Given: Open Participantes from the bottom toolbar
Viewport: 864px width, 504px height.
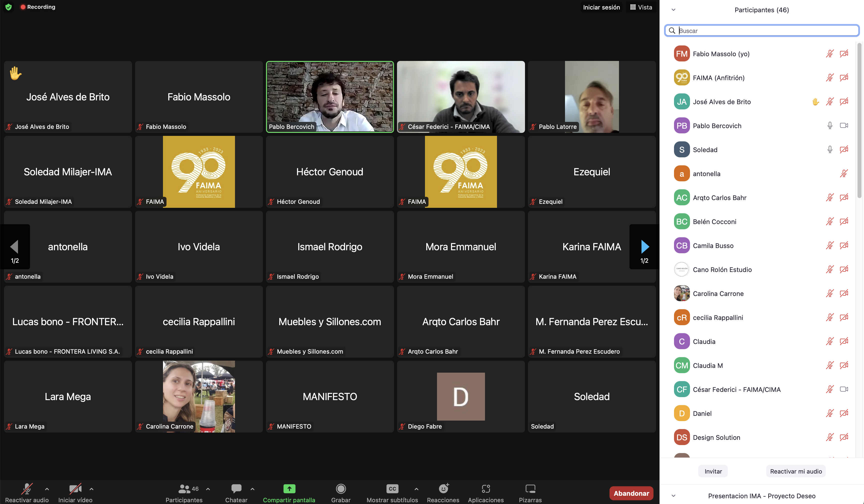Looking at the screenshot, I should pyautogui.click(x=184, y=489).
